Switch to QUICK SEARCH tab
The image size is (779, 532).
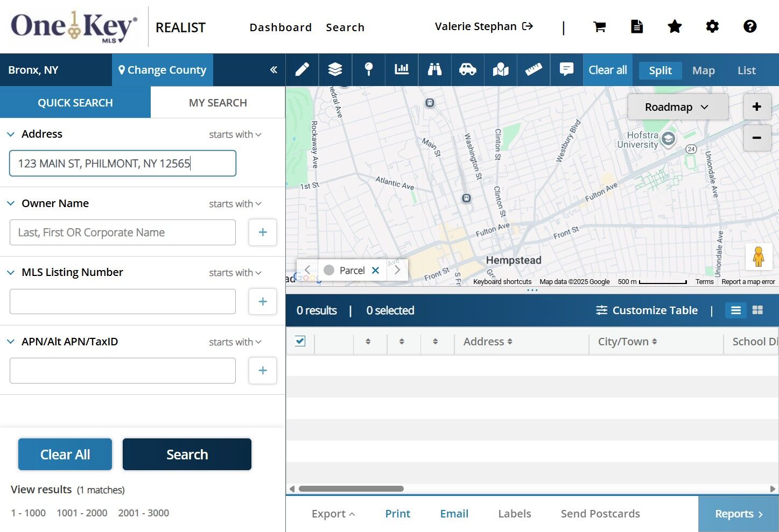(75, 102)
